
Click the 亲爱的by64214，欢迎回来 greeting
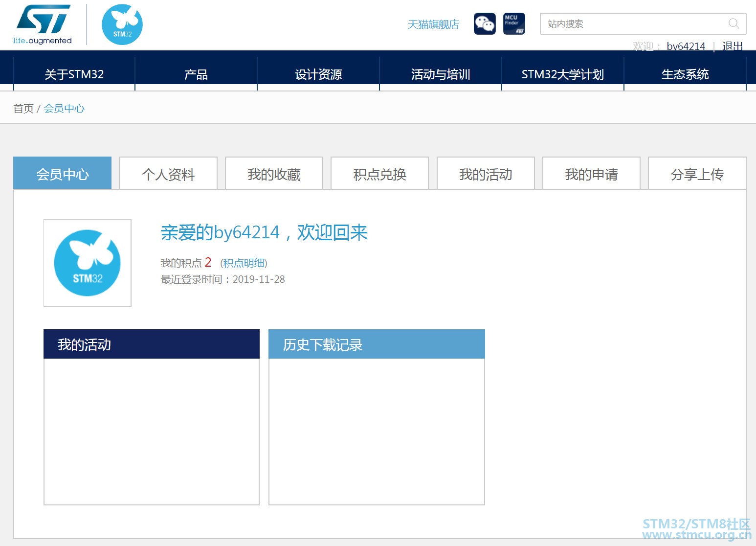click(x=264, y=232)
